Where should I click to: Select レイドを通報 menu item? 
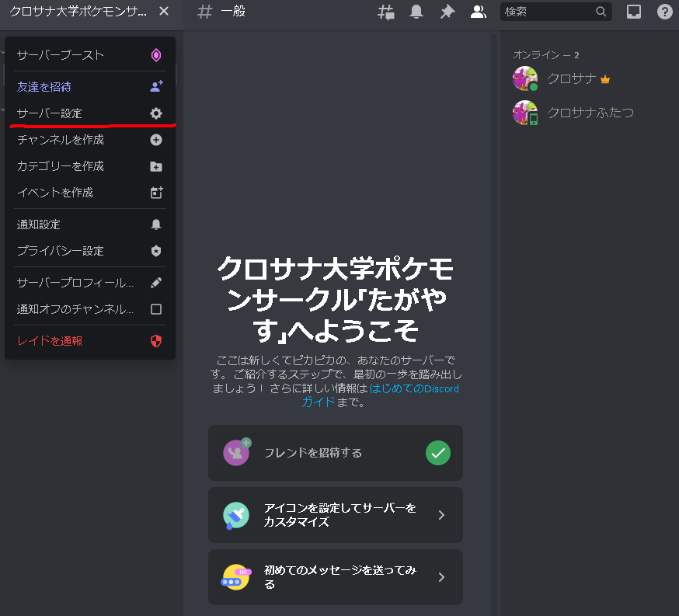(90, 341)
